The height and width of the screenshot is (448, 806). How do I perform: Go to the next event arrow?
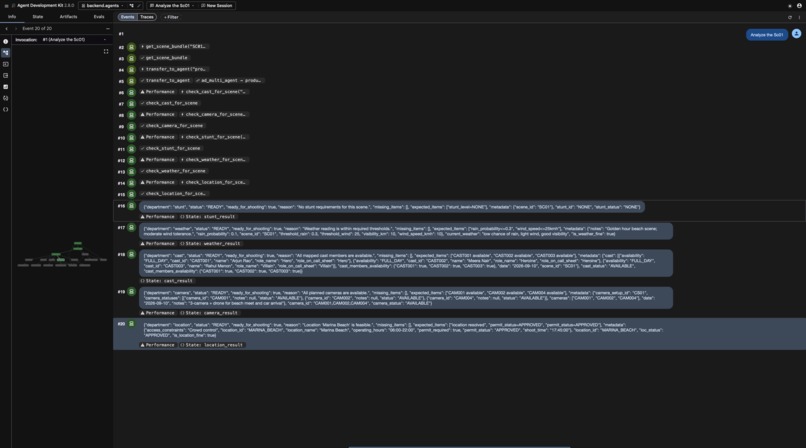[15, 29]
